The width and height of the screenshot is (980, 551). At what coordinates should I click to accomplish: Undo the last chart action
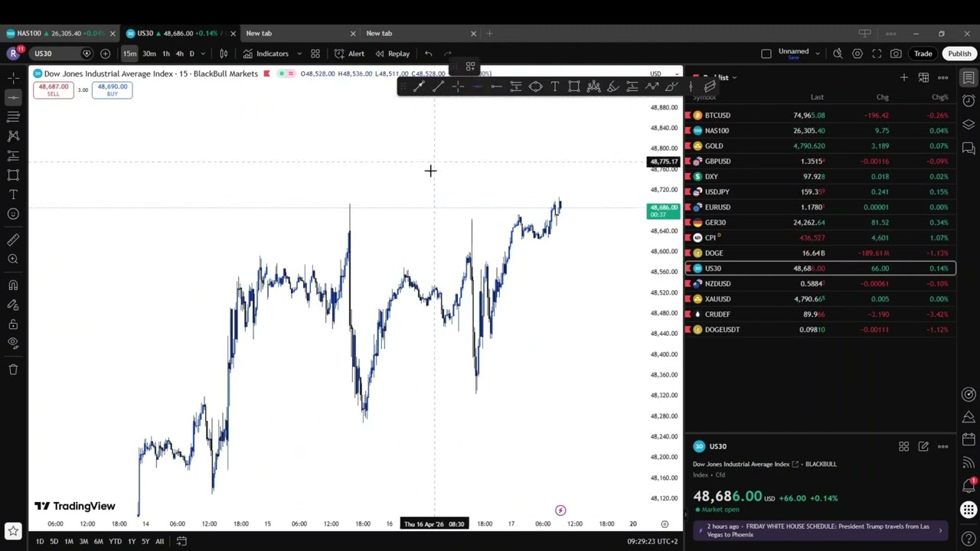pos(428,54)
